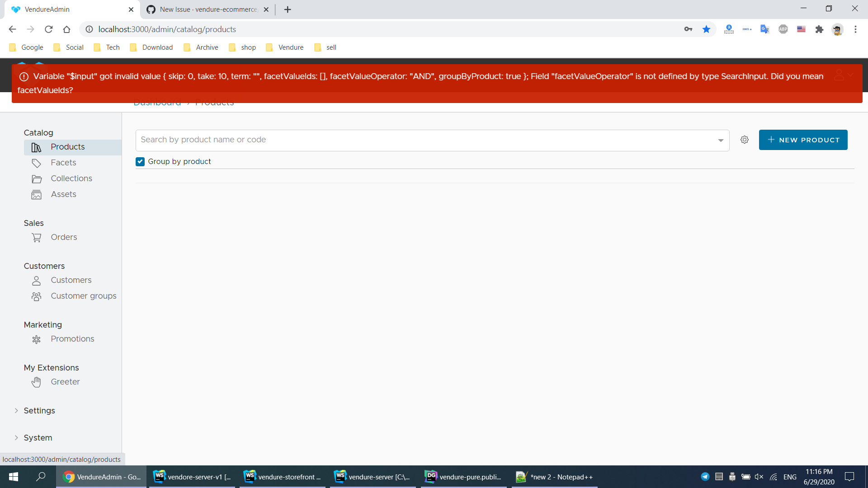Open Products in Catalog sidebar
The image size is (868, 488).
(72, 147)
